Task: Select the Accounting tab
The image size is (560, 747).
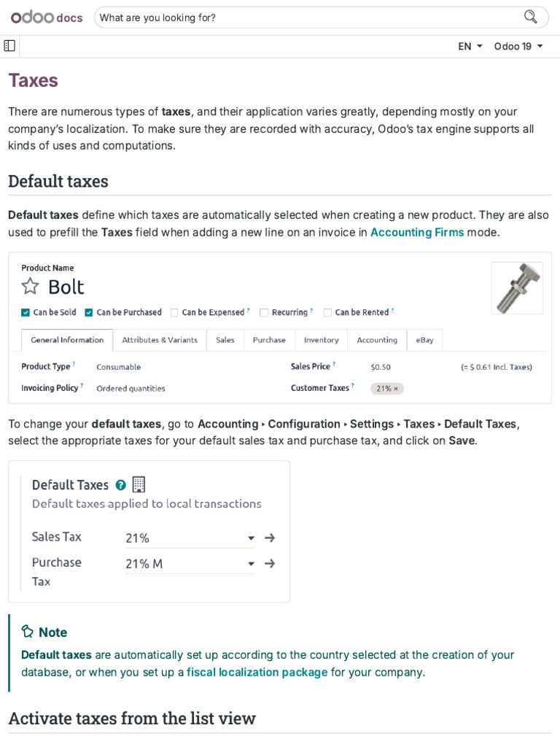Action: coord(377,340)
